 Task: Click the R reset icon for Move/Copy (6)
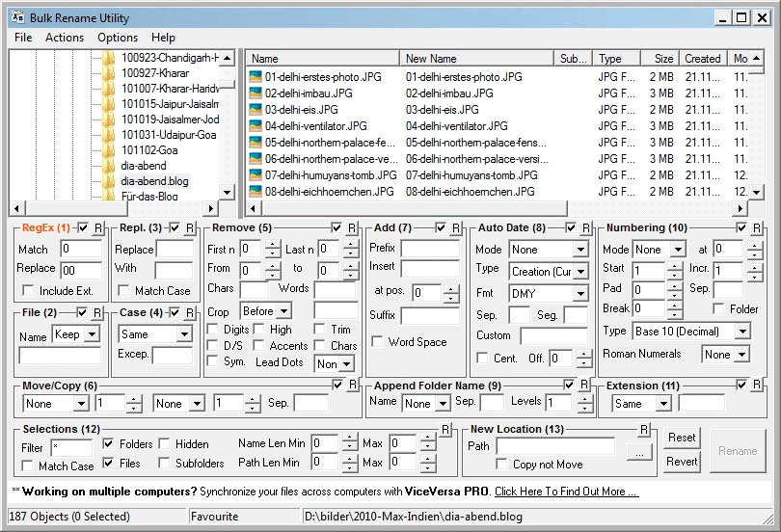click(x=353, y=385)
